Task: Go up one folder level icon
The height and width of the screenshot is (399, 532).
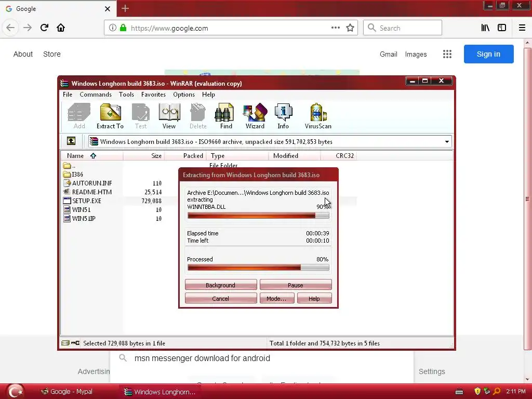Action: click(x=71, y=141)
